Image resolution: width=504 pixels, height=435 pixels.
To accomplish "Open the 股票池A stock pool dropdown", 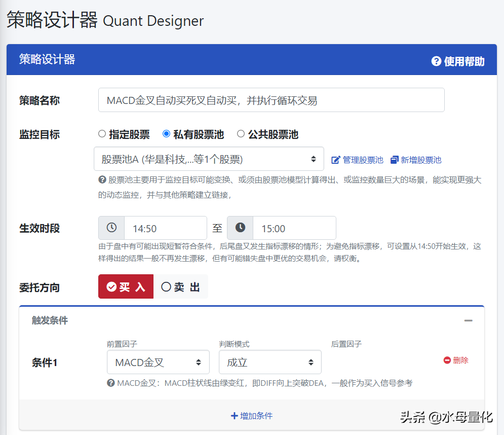I will [209, 159].
